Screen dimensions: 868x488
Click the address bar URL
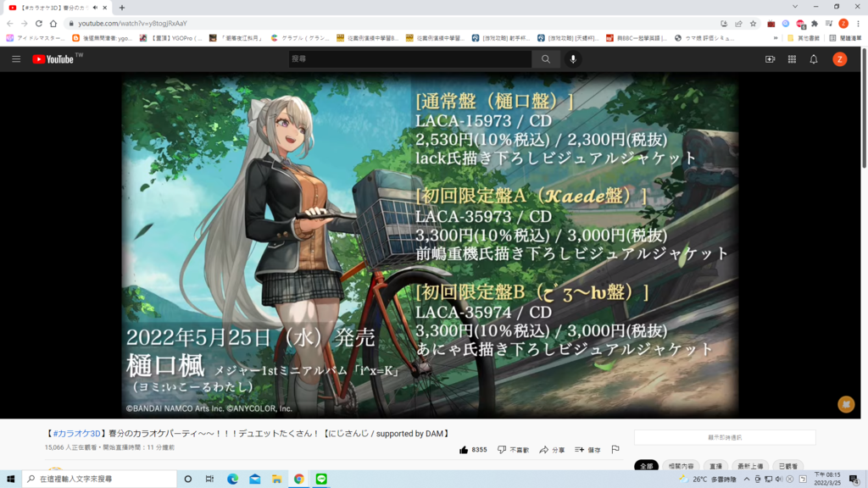pyautogui.click(x=133, y=23)
